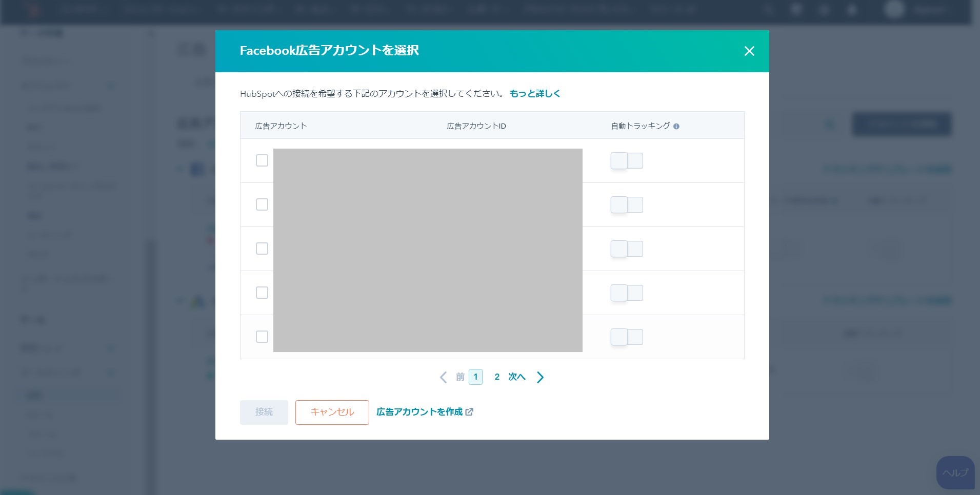Screen dimensions: 980x495
Task: Check the second ad account row checkbox
Action: point(262,204)
